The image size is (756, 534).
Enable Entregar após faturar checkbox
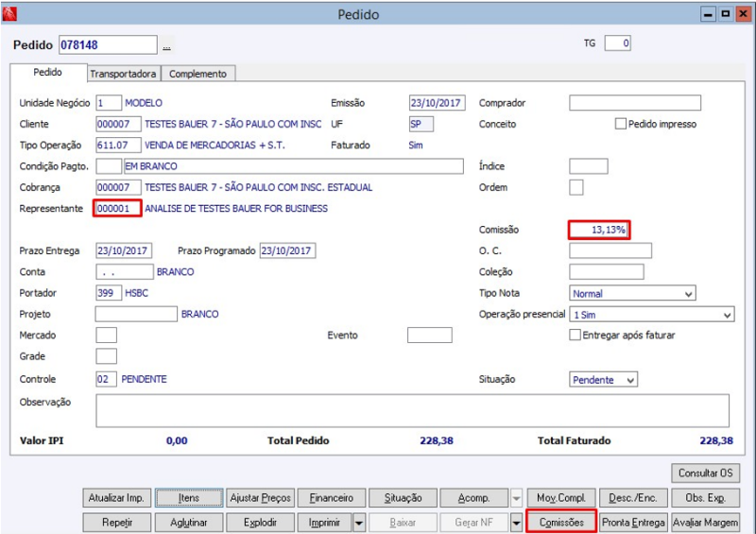[x=575, y=335]
